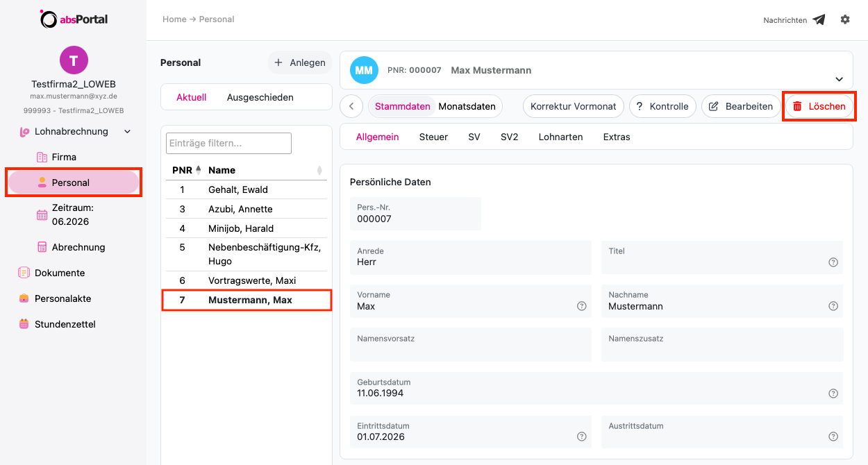Open Personalakte in the sidebar

click(x=62, y=298)
